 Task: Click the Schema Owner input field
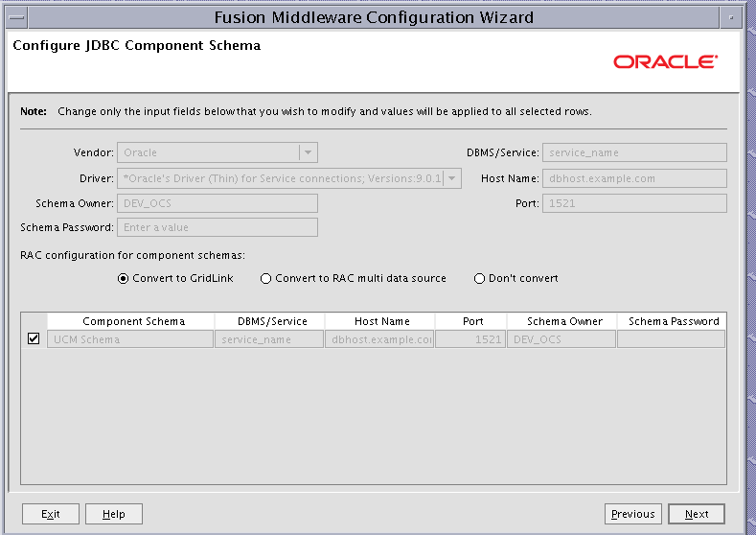tap(218, 203)
